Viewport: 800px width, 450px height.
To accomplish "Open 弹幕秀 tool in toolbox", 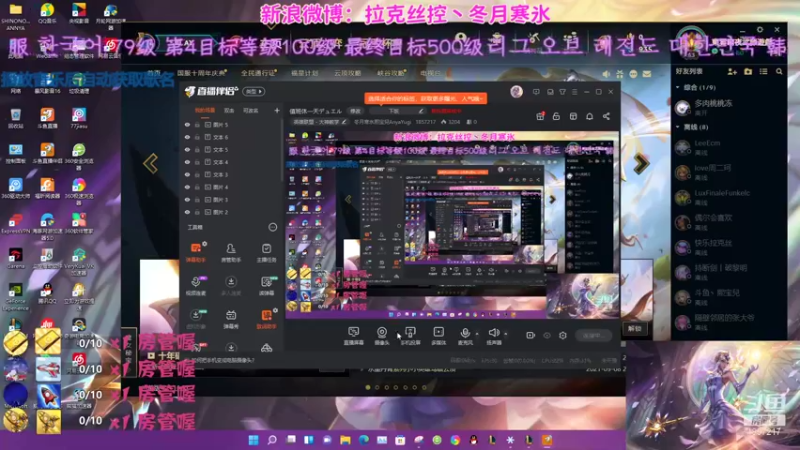I will (x=231, y=319).
